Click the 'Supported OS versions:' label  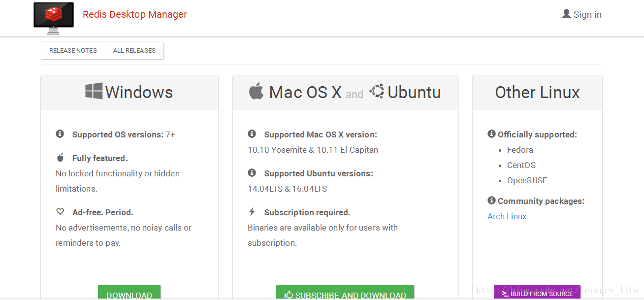(118, 134)
